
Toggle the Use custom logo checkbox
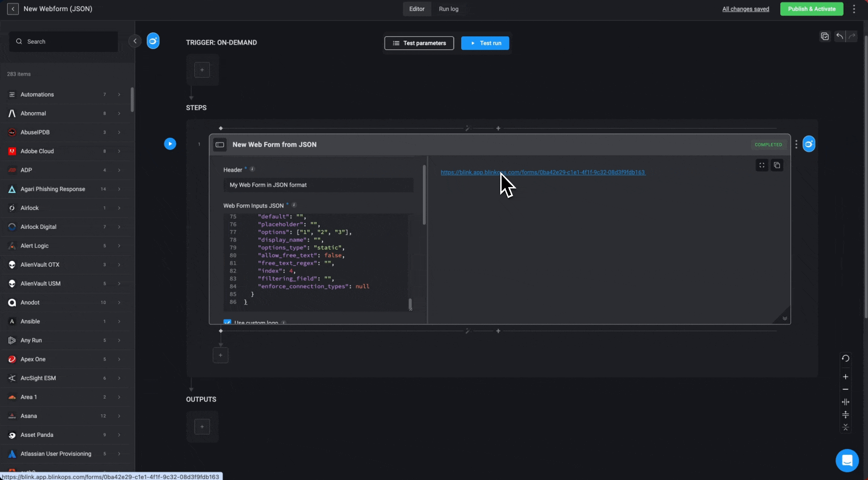click(227, 322)
